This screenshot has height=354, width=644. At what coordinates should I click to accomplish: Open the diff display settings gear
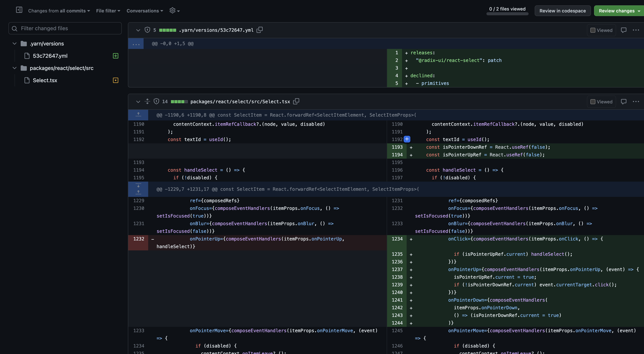pyautogui.click(x=174, y=11)
